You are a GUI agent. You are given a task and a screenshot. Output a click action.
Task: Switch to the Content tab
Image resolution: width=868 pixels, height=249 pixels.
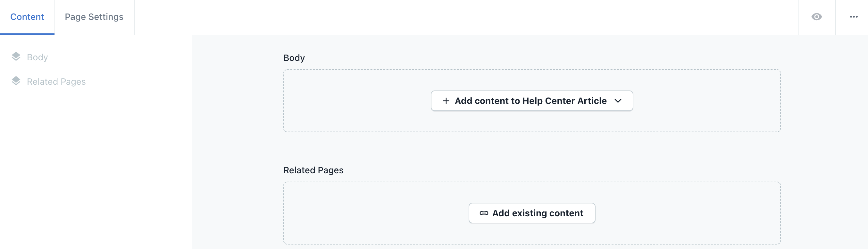pos(27,17)
